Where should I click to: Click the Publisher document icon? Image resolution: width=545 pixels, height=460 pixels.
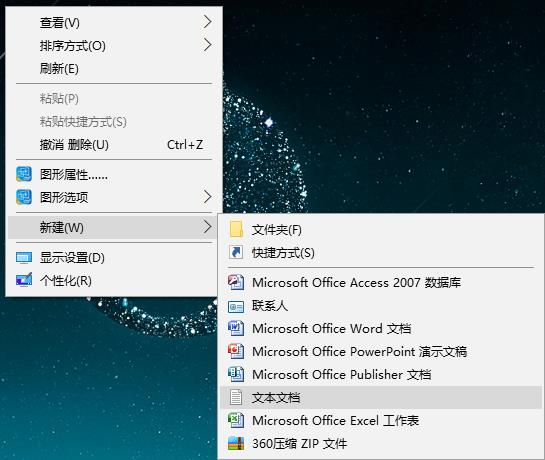236,374
